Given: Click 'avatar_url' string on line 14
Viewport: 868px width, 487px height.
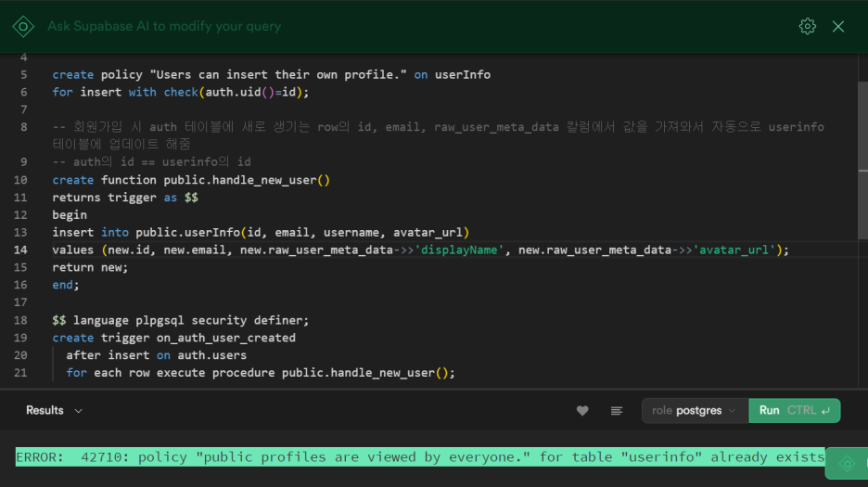Looking at the screenshot, I should tap(734, 250).
